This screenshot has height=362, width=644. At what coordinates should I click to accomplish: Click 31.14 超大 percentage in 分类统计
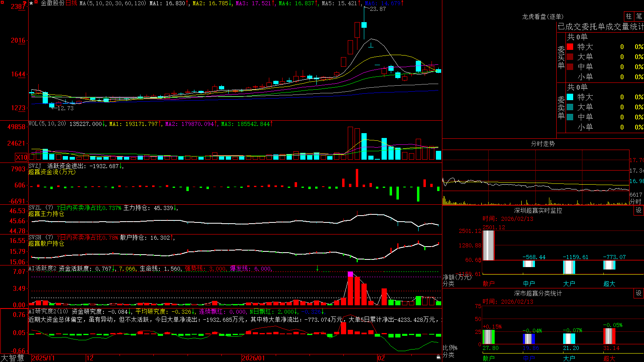coord(611,348)
